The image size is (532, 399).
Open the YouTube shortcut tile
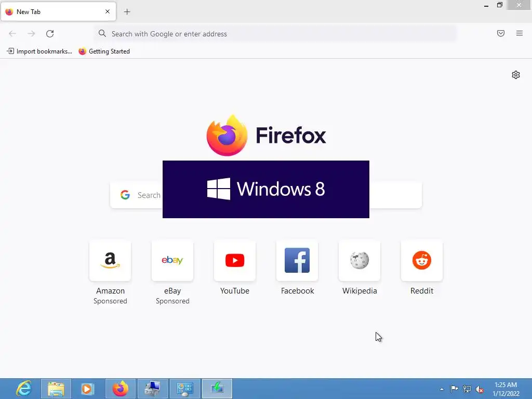tap(235, 261)
